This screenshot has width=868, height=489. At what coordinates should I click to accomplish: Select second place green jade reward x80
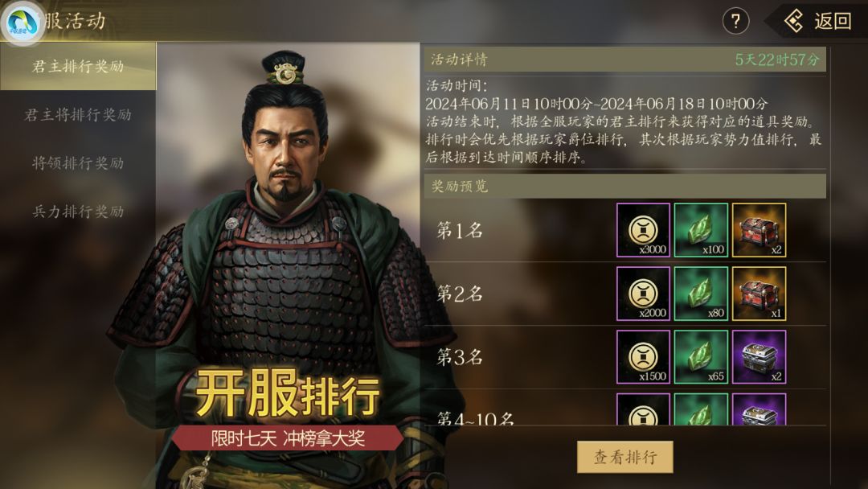(x=701, y=294)
